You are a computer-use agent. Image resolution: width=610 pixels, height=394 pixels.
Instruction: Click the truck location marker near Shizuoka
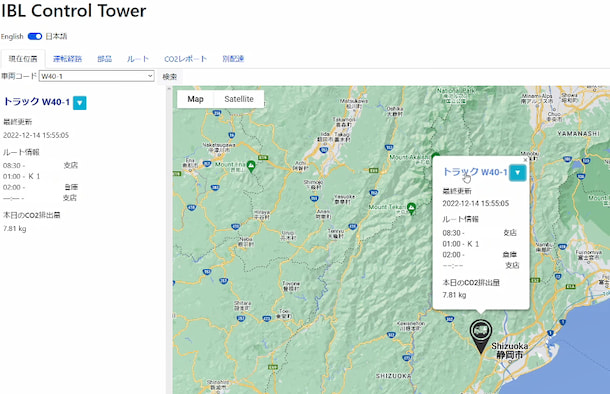coord(481,335)
